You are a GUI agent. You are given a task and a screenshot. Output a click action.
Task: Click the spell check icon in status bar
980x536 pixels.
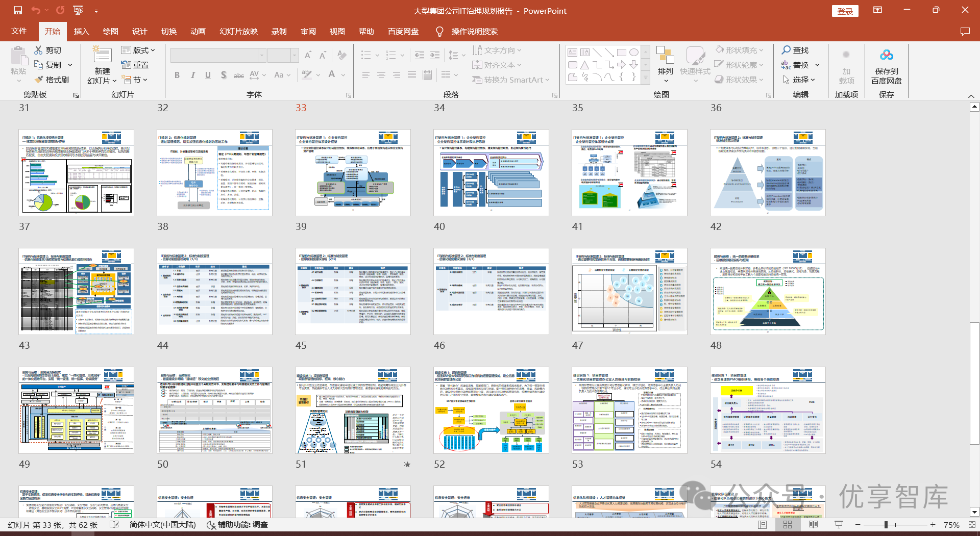point(114,525)
